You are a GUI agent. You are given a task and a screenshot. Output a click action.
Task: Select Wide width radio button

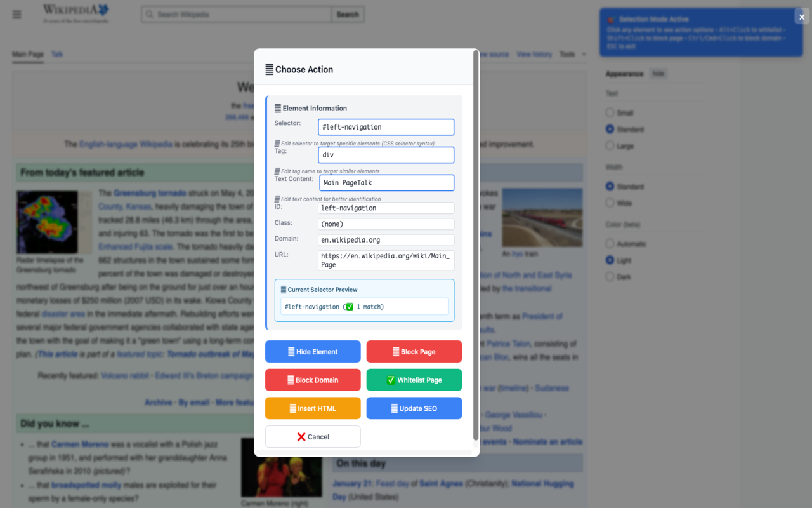pos(610,203)
